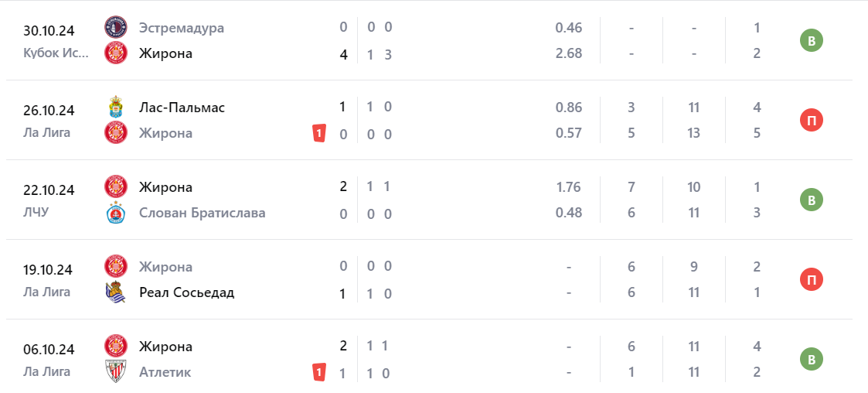868x393 pixels.
Task: Click the loss badge for the 26.10.24 match
Action: pos(811,120)
